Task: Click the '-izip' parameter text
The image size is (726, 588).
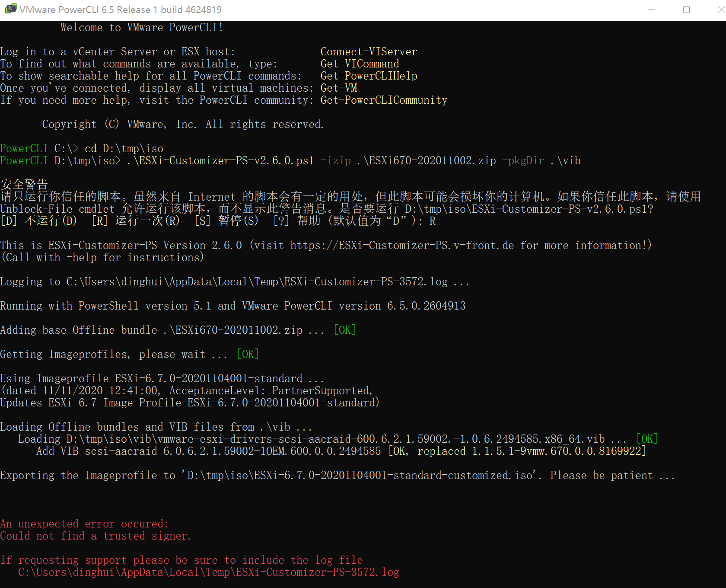Action: tap(335, 160)
